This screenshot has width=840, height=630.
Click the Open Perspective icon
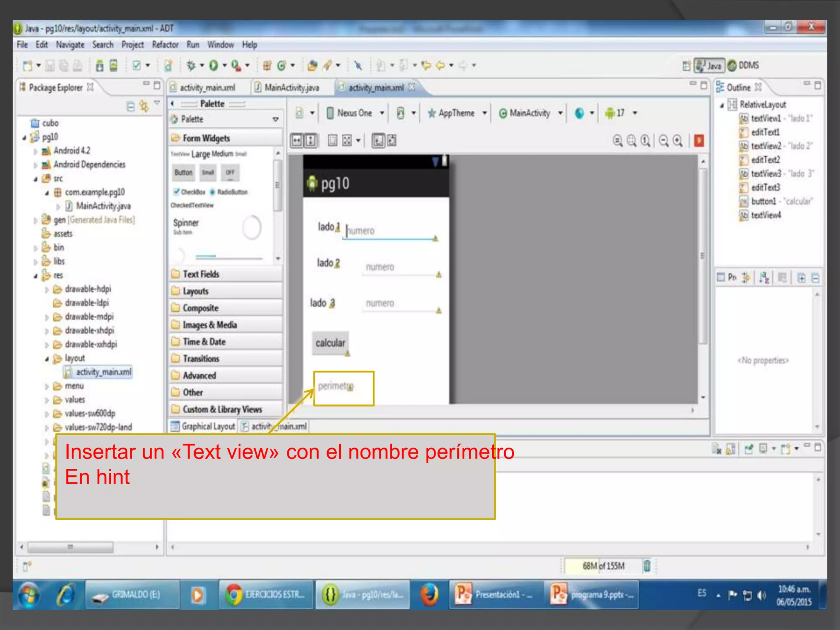(686, 66)
